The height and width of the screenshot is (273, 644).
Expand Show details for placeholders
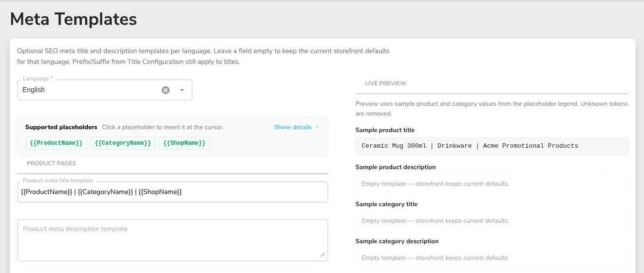point(297,127)
